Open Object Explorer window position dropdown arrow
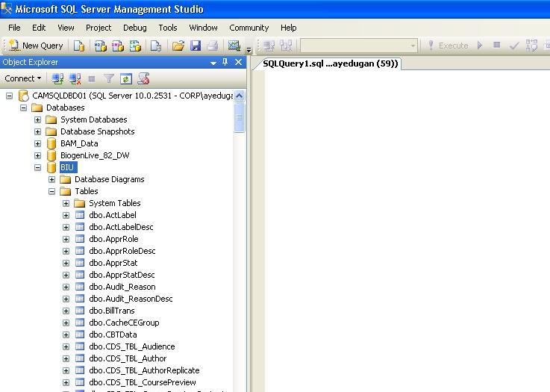The height and width of the screenshot is (392, 550). pos(213,63)
